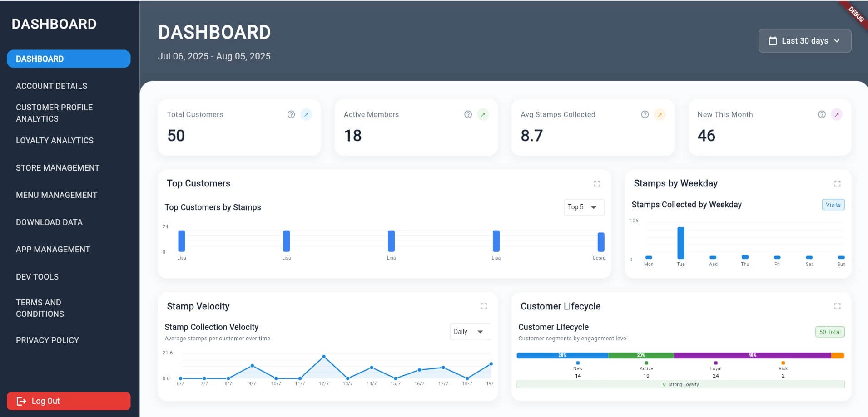Screen dimensions: 868x417
Task: Select the purple Loyal segment in the lifecycle bar
Action: point(752,356)
